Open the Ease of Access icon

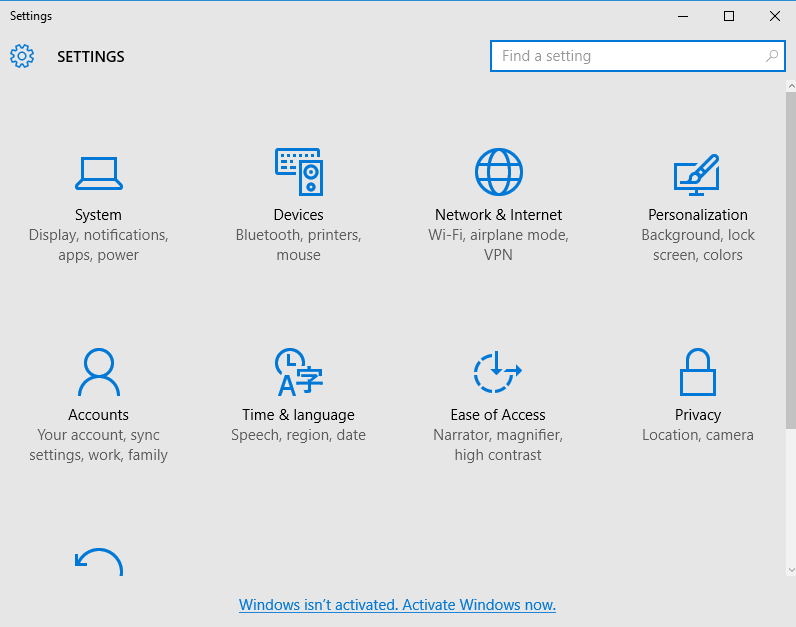tap(498, 372)
